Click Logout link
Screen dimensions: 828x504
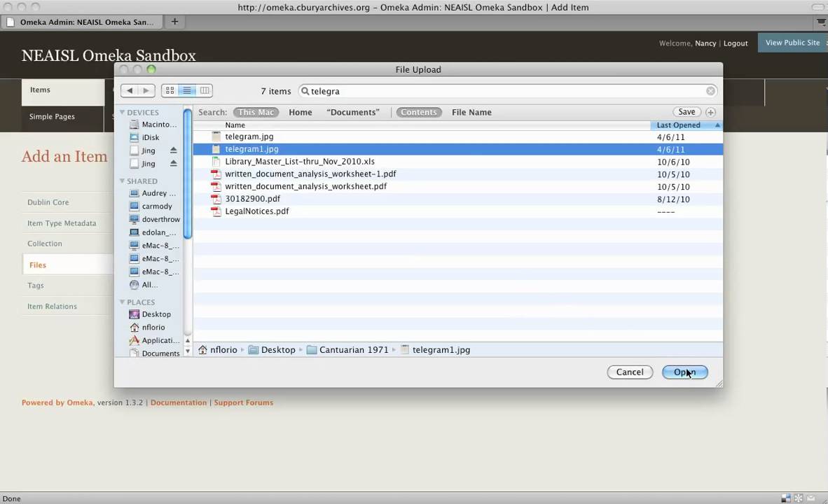click(736, 43)
